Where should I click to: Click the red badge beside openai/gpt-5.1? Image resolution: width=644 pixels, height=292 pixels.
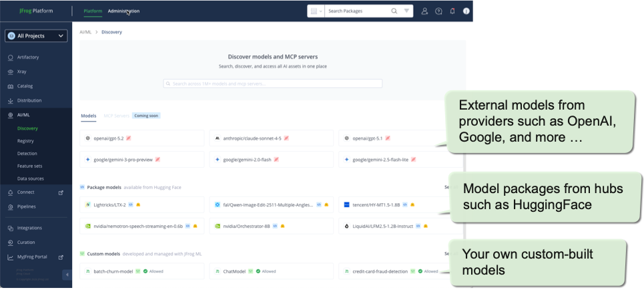coord(387,138)
